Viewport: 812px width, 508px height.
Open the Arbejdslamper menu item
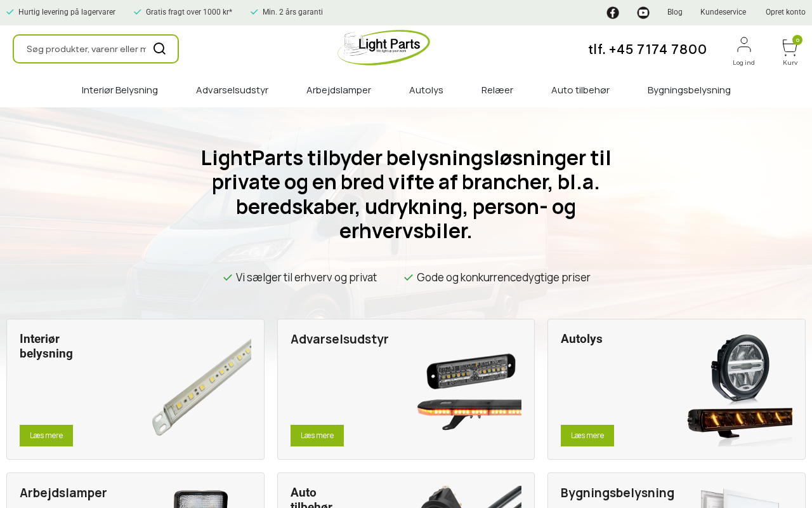coord(339,90)
